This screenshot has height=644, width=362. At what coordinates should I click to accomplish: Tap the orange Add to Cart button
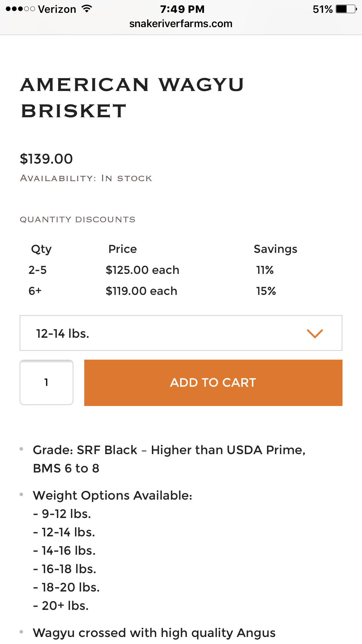tap(213, 382)
